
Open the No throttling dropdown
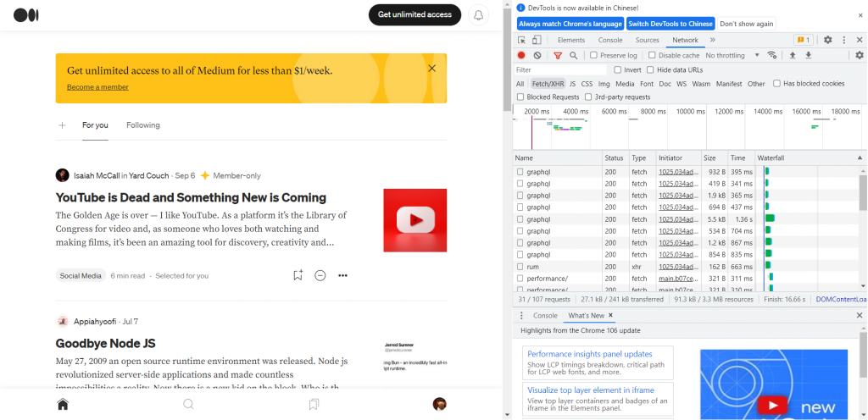(732, 55)
